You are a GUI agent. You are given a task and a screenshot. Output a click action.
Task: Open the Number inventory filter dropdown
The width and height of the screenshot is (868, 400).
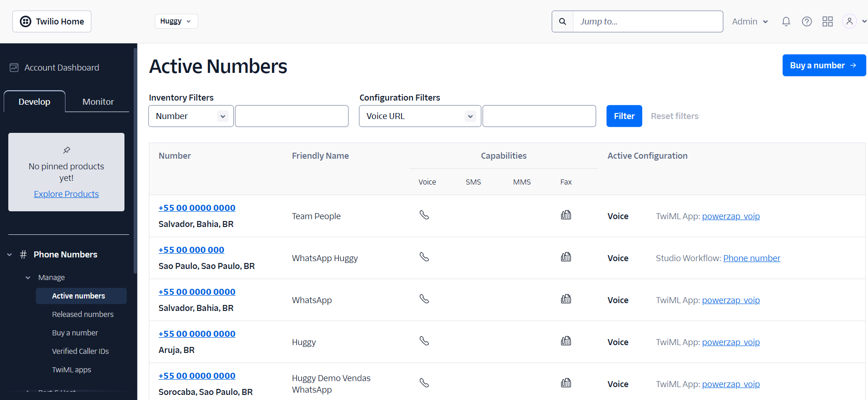[x=191, y=116]
